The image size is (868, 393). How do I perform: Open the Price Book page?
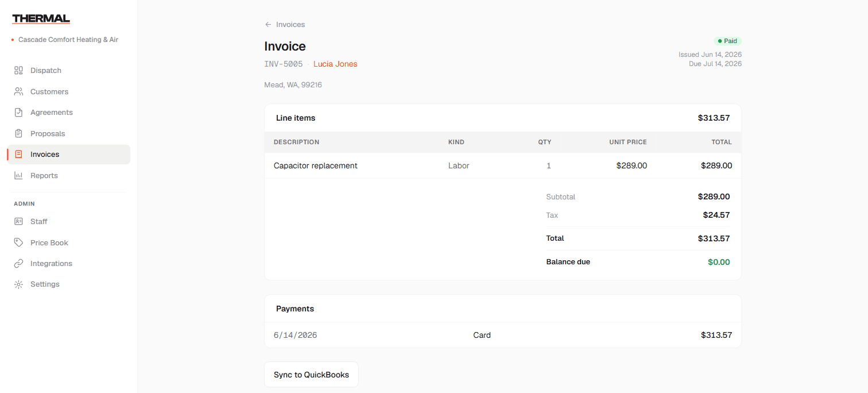pyautogui.click(x=68, y=242)
